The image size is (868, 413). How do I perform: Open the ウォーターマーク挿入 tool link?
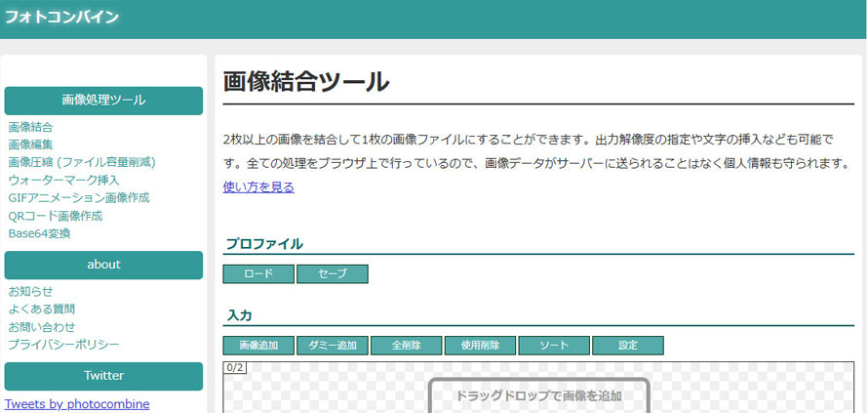point(63,180)
